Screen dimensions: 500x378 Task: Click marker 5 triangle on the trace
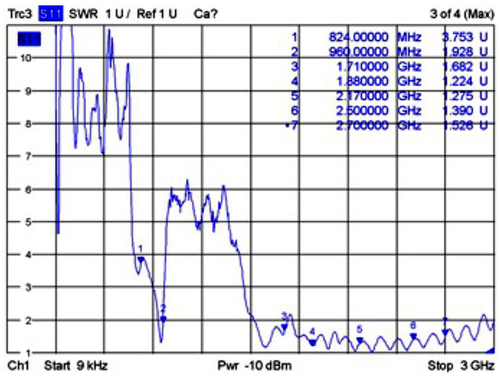(x=360, y=340)
